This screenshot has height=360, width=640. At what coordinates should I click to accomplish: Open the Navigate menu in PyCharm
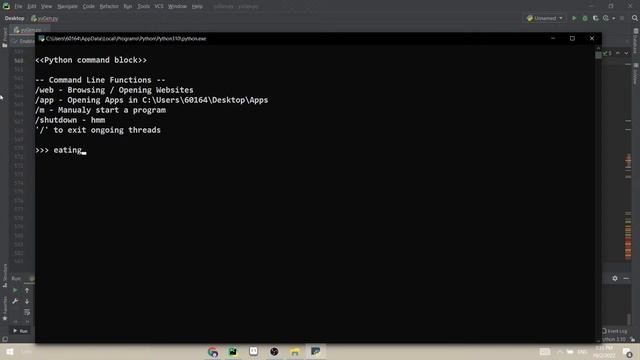(x=67, y=6)
